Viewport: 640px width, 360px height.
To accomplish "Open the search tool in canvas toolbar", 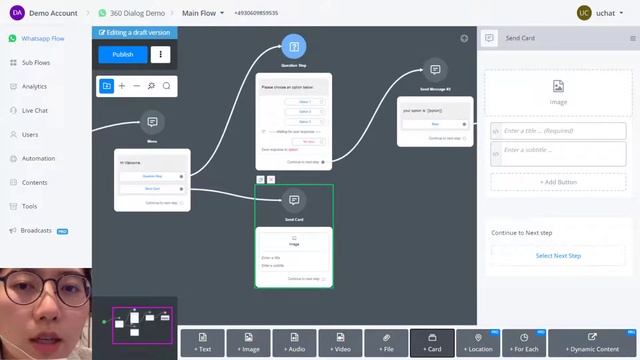I will [x=167, y=86].
